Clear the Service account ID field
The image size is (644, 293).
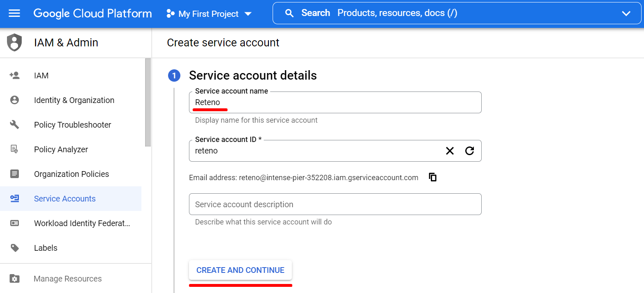pyautogui.click(x=450, y=151)
